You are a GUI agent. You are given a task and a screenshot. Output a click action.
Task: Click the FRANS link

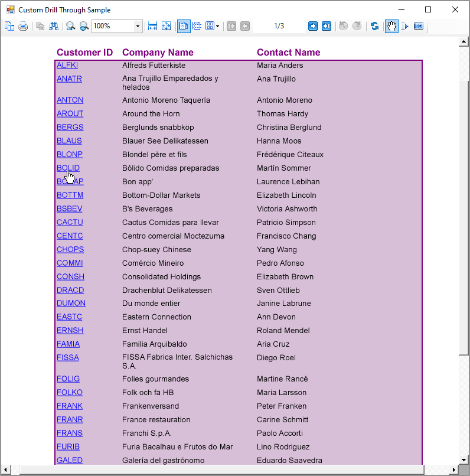tap(70, 433)
